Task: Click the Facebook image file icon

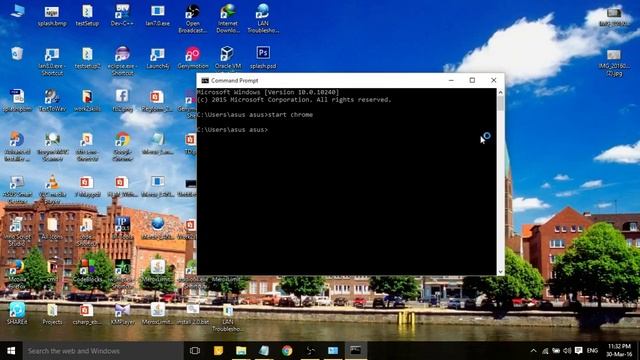Action: (122, 100)
